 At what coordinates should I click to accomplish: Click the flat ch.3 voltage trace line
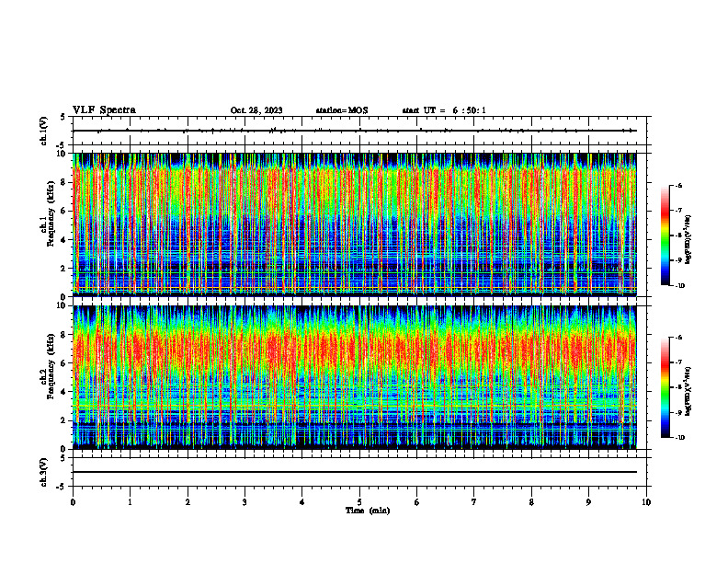pyautogui.click(x=355, y=472)
